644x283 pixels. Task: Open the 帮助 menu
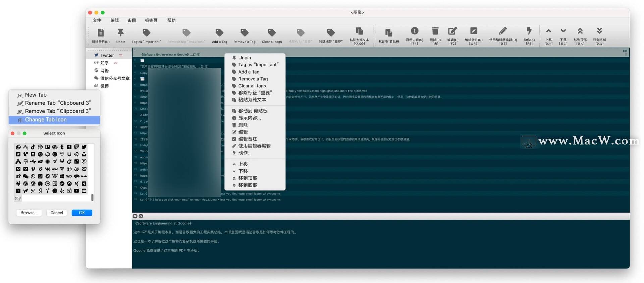(x=171, y=20)
